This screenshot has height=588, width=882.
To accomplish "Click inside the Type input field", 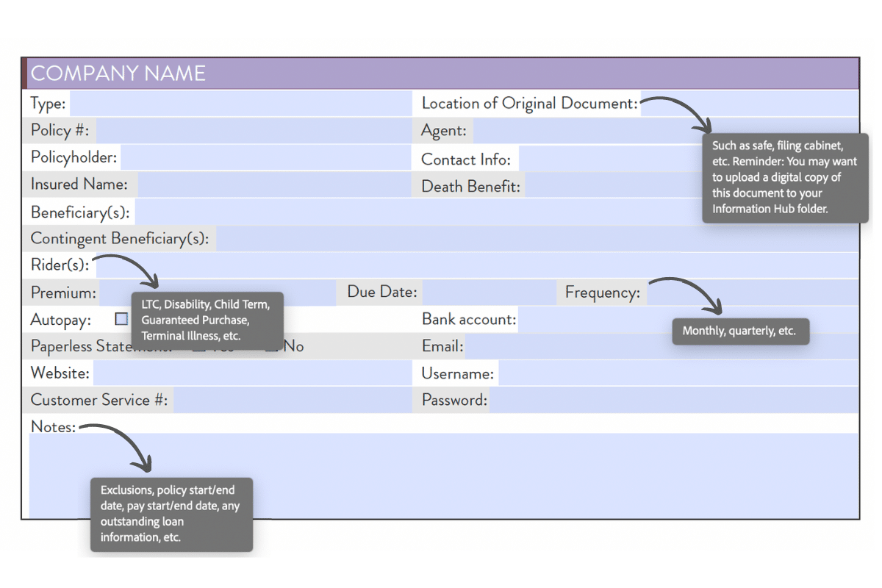I will click(x=243, y=103).
